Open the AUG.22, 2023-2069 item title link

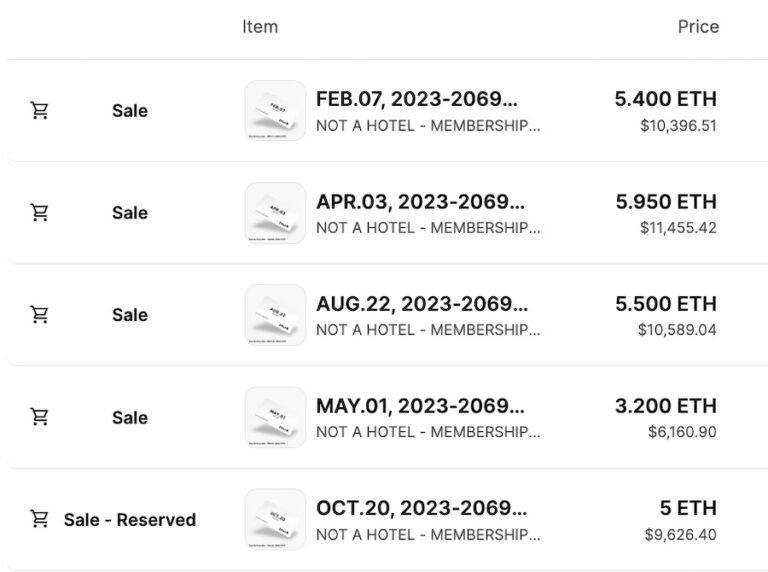coord(422,304)
